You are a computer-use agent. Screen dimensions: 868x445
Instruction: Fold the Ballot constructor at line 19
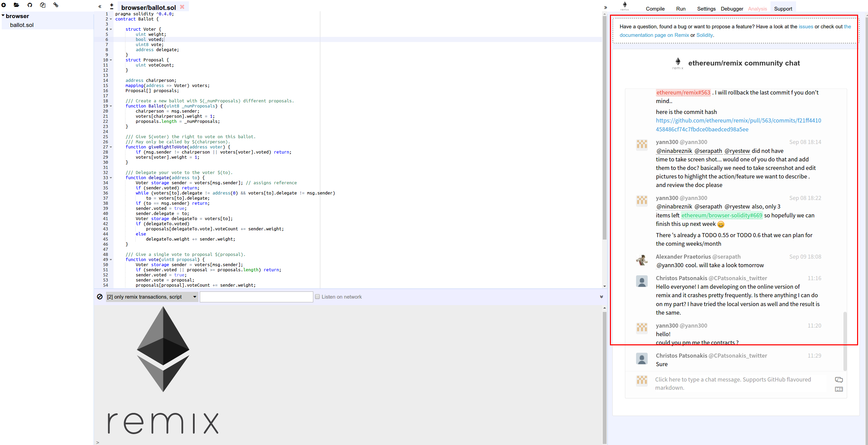111,106
